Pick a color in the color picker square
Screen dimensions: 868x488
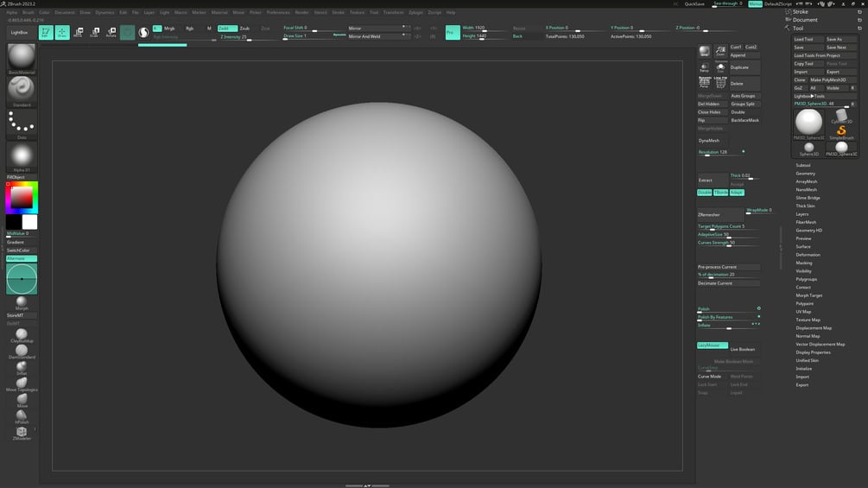pos(22,198)
